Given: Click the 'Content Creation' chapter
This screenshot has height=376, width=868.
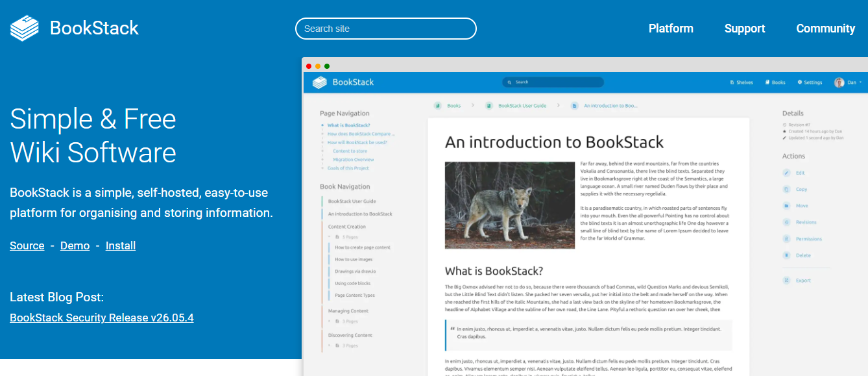Looking at the screenshot, I should click(347, 227).
